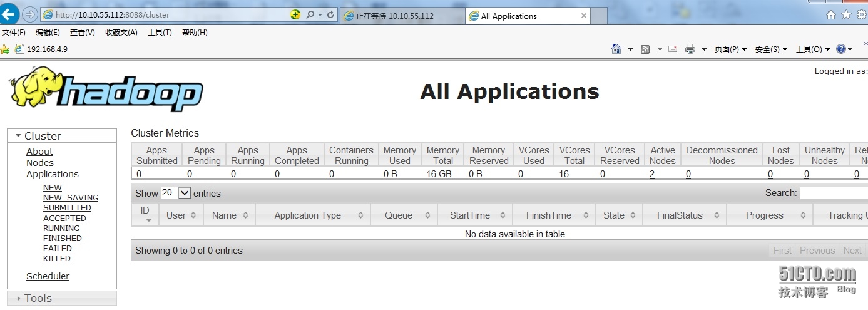
Task: Sort table by the FinalStatus column
Action: (x=685, y=215)
